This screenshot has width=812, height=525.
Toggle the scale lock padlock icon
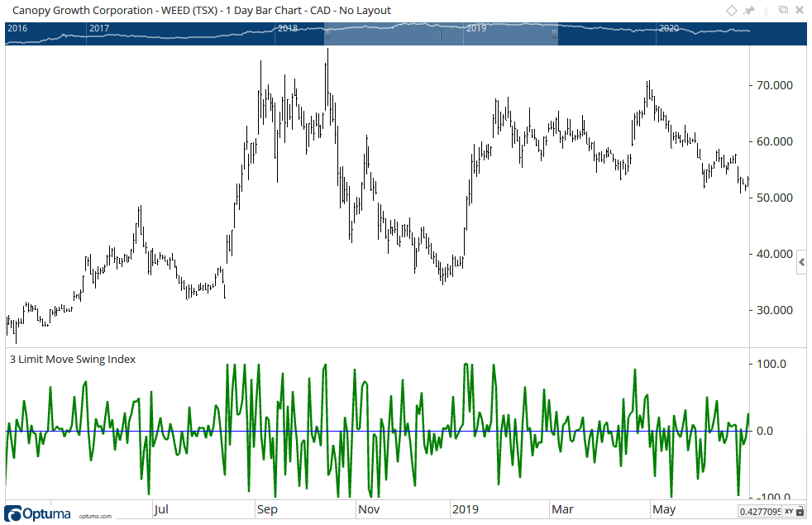point(800,512)
